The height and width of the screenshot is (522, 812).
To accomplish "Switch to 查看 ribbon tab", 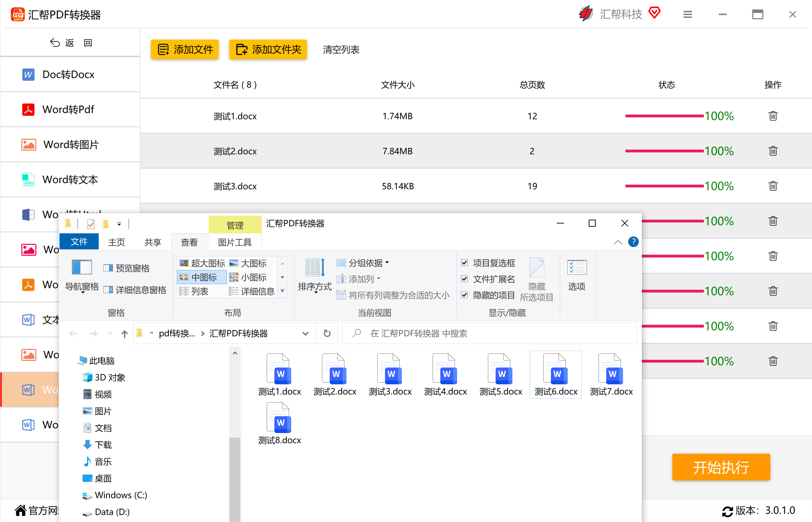I will (189, 242).
